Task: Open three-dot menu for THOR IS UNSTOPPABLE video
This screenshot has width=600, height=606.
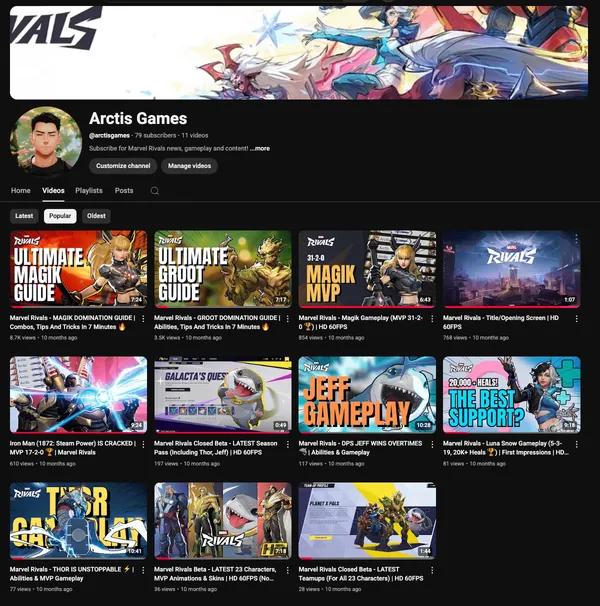Action: click(143, 570)
